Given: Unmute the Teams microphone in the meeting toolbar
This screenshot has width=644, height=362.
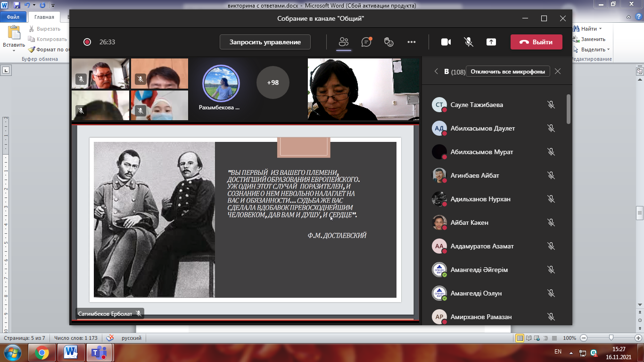Looking at the screenshot, I should point(469,42).
